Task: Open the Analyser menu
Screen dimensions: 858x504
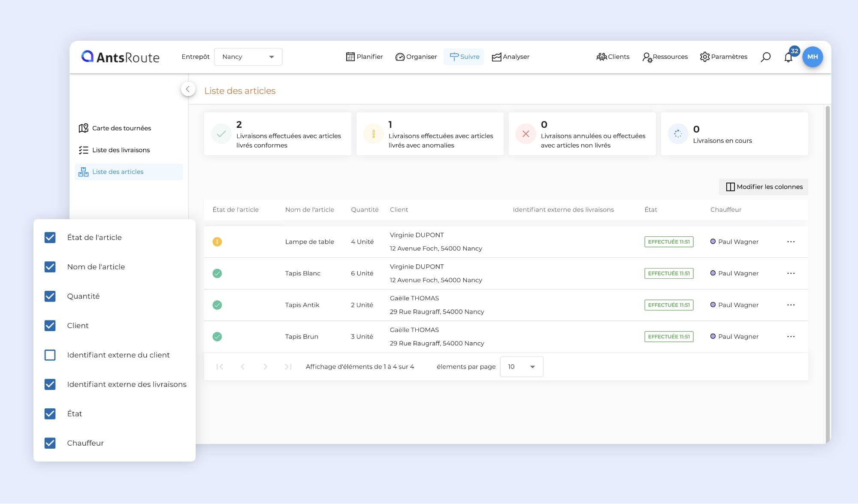Action: click(x=511, y=57)
